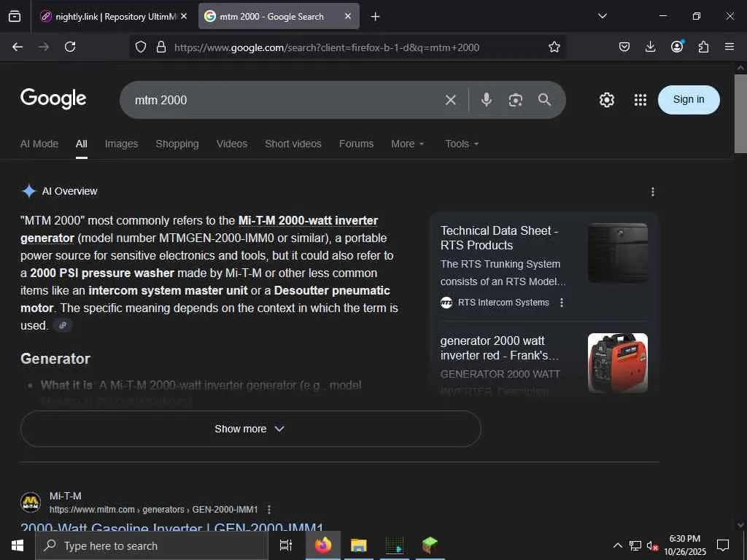
Task: Bookmark this page with star icon
Action: 554,47
